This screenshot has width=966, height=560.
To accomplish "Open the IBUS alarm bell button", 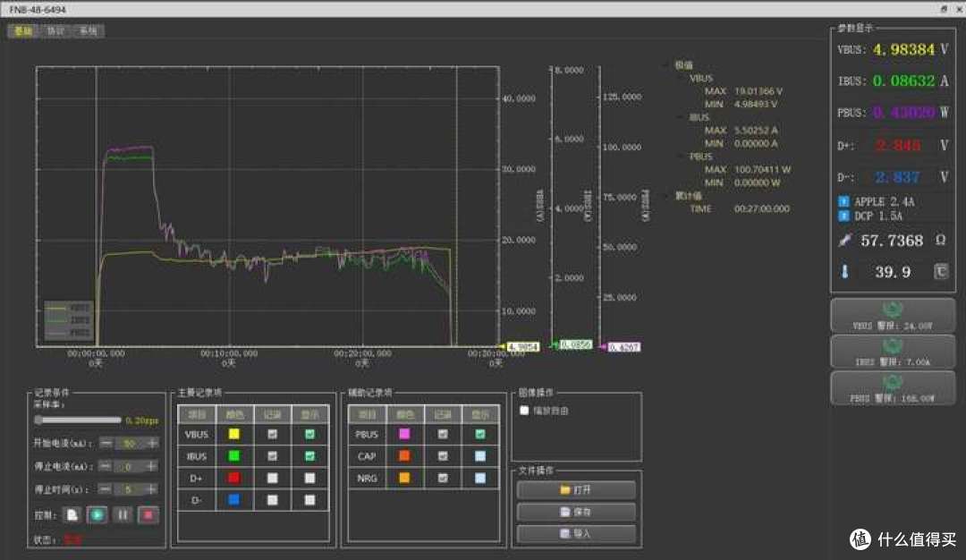I will [893, 352].
